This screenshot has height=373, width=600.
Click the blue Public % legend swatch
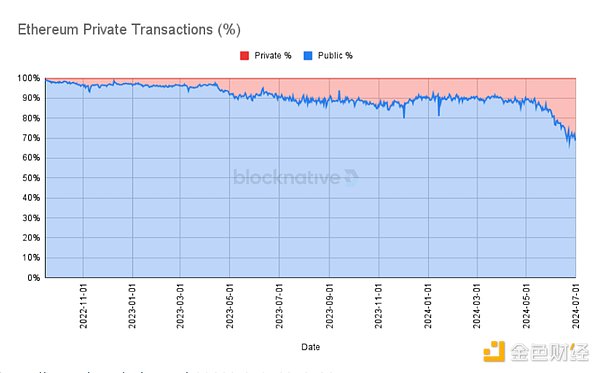(x=308, y=56)
